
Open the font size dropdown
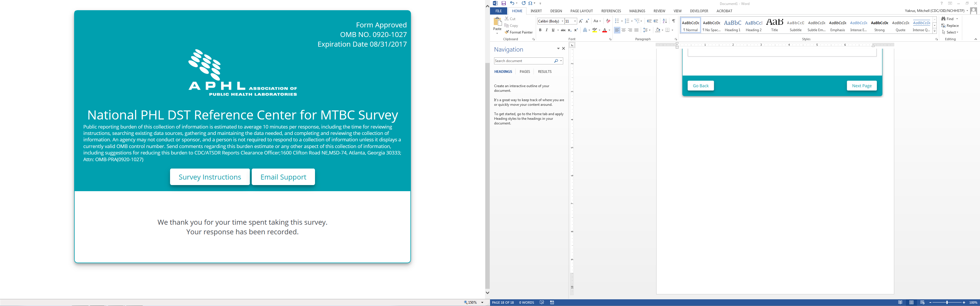pyautogui.click(x=575, y=21)
